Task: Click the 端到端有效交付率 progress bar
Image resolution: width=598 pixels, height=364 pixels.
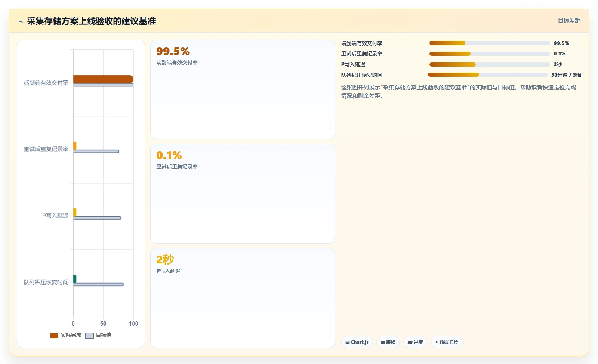Action: tap(490, 43)
